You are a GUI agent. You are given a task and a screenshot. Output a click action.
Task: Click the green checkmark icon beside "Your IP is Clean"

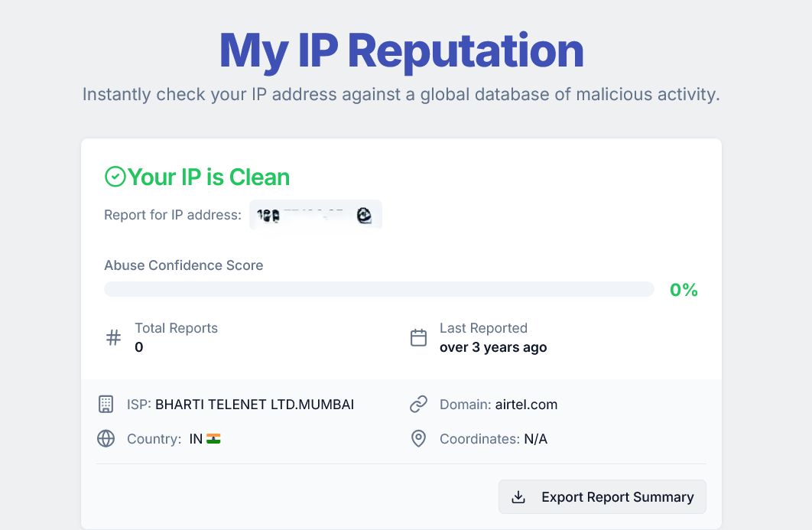pyautogui.click(x=114, y=176)
